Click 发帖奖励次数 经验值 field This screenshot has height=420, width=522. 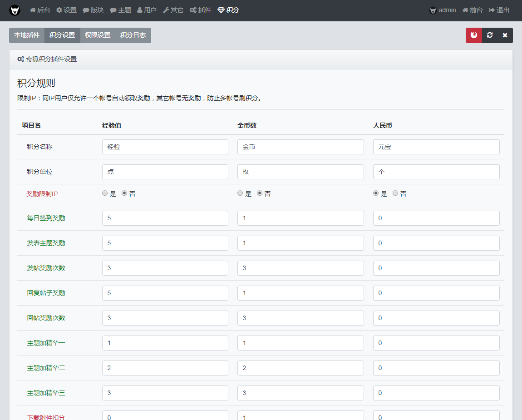[165, 268]
